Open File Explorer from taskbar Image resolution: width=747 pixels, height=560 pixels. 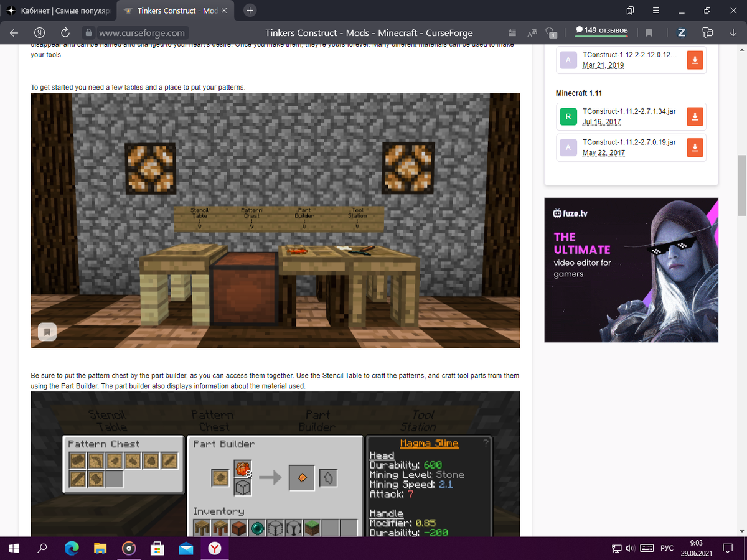100,548
